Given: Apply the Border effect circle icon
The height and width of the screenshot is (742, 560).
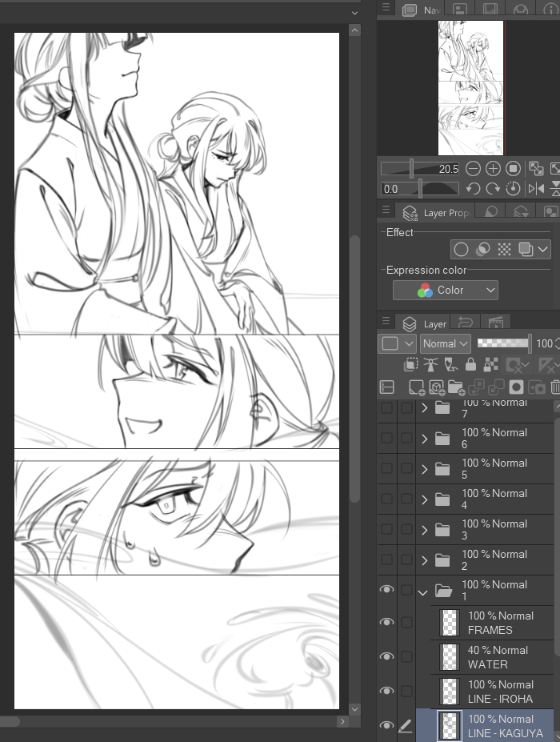Looking at the screenshot, I should pyautogui.click(x=462, y=250).
